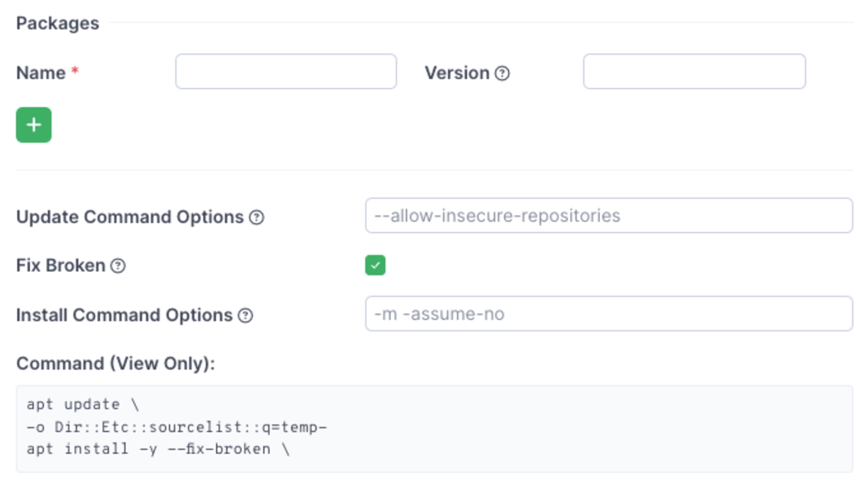Viewport: 868px width, 492px height.
Task: Open the Version help tooltip icon
Action: [x=502, y=73]
